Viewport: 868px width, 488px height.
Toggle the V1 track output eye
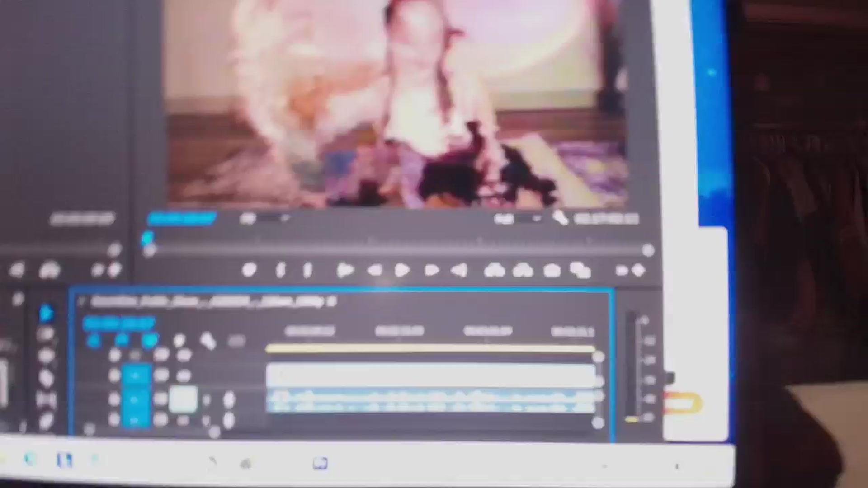pyautogui.click(x=183, y=375)
